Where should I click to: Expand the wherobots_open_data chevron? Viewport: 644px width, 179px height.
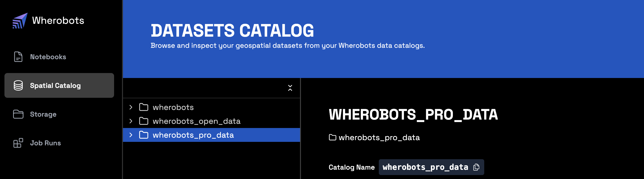pos(131,121)
